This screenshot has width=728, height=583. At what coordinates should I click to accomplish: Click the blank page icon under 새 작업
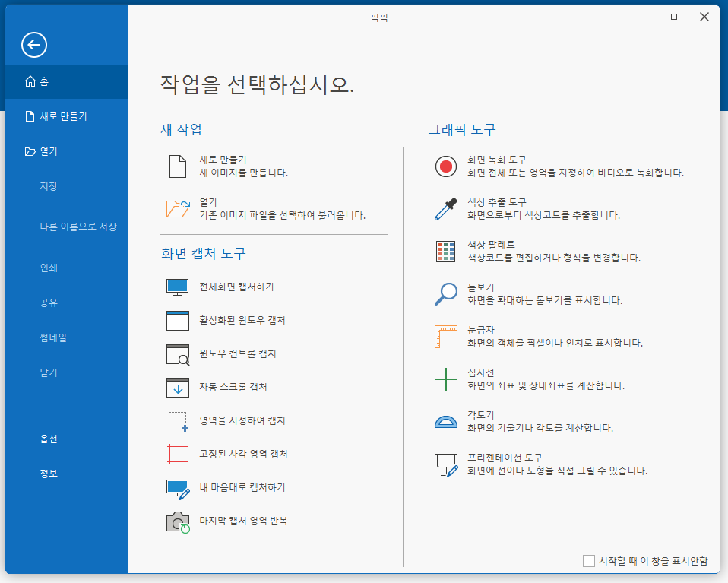point(177,166)
